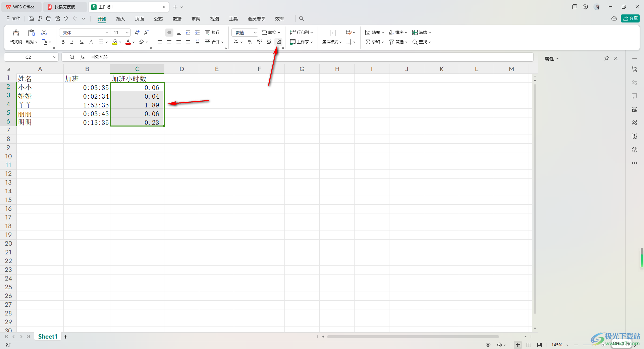
Task: Click Fill (填充) button
Action: click(x=374, y=33)
